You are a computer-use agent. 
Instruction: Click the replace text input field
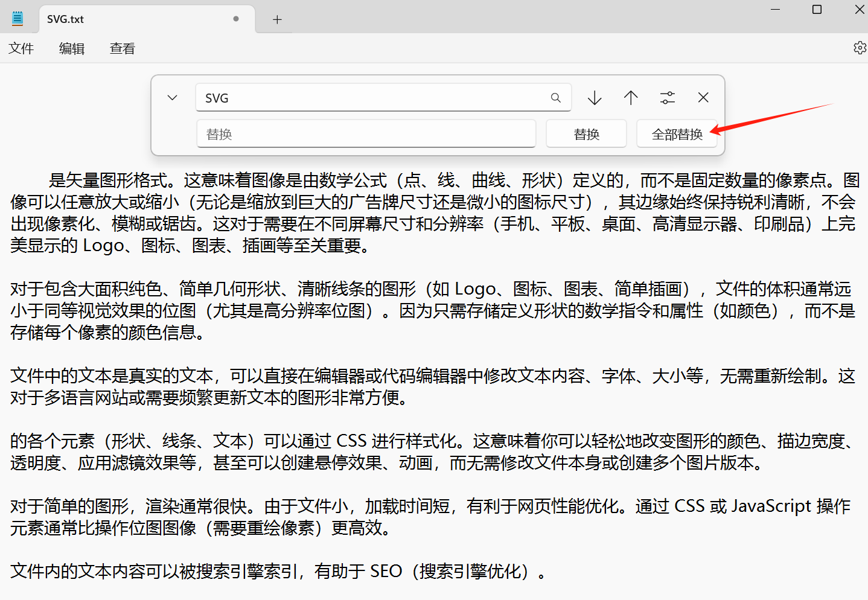pyautogui.click(x=366, y=133)
